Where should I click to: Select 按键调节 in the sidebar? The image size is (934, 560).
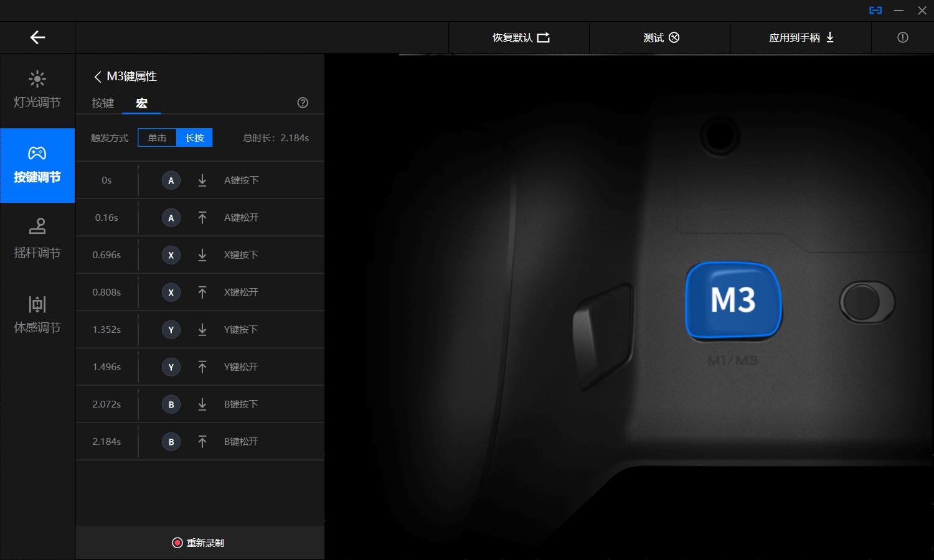point(37,166)
